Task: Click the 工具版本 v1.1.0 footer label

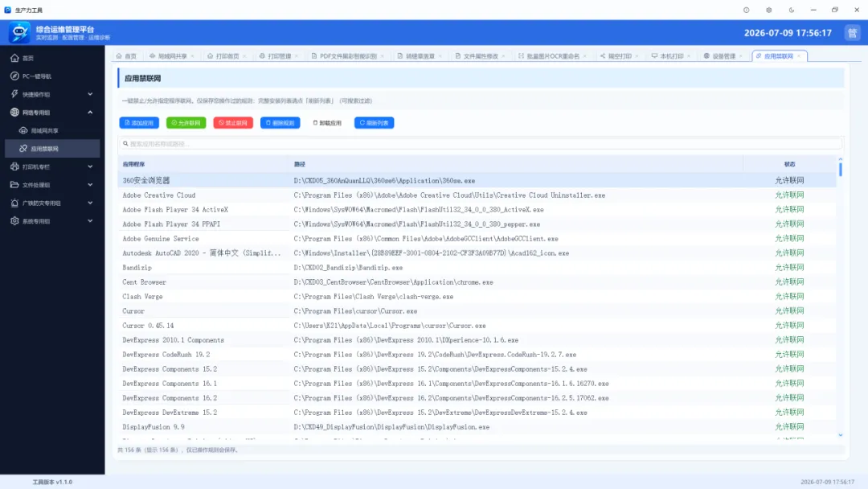Action: coord(52,483)
